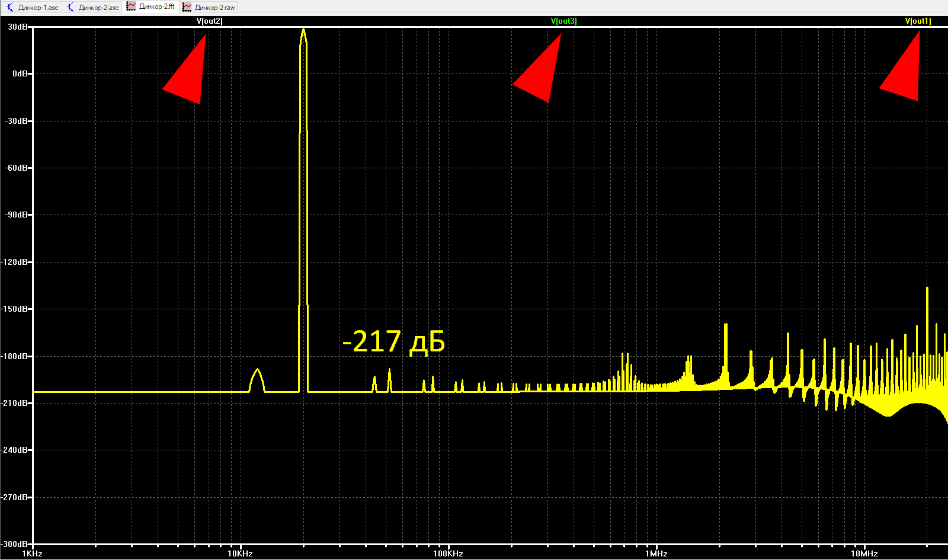Click the -30dB axis label

[x=17, y=121]
